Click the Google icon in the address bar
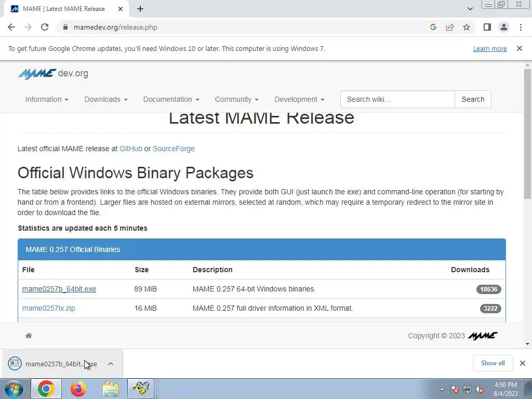This screenshot has height=399, width=532. click(x=433, y=27)
